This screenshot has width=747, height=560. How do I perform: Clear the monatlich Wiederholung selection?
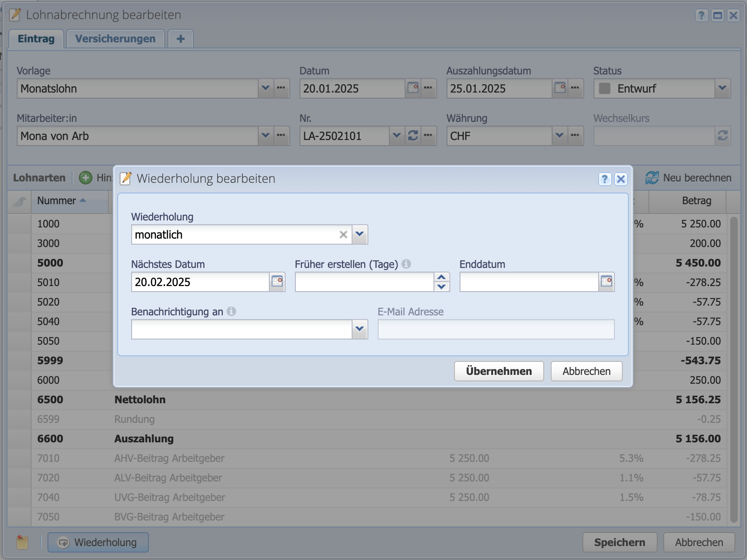343,235
